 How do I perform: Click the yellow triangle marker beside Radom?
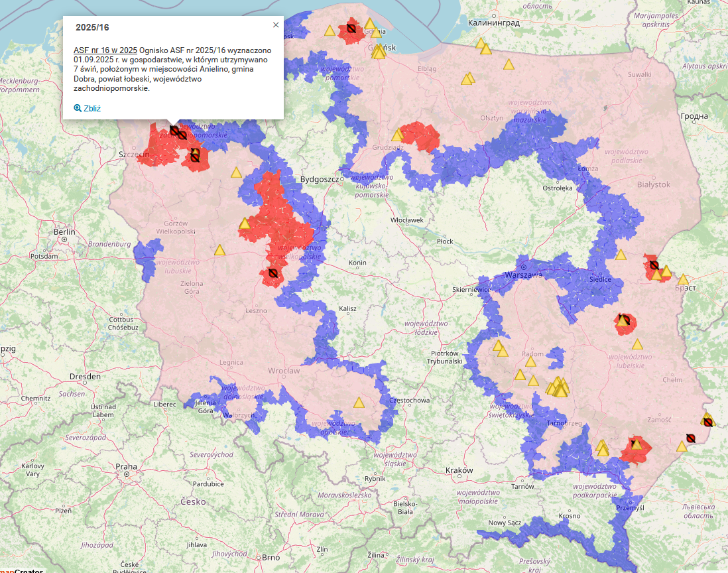coord(530,362)
